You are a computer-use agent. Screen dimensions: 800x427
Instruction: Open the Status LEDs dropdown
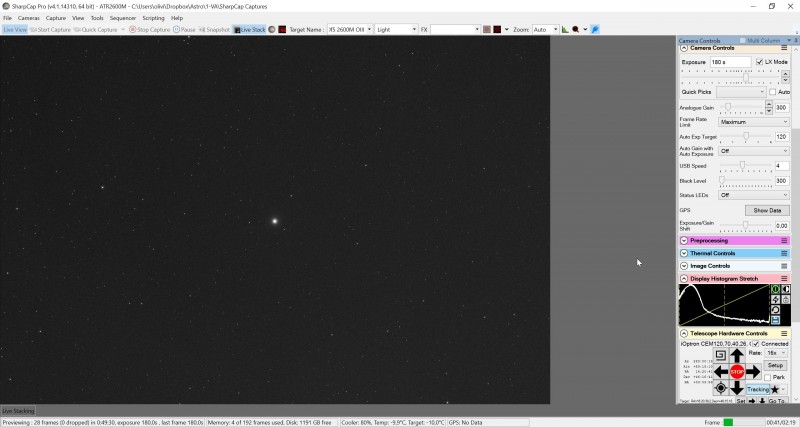[x=754, y=195]
